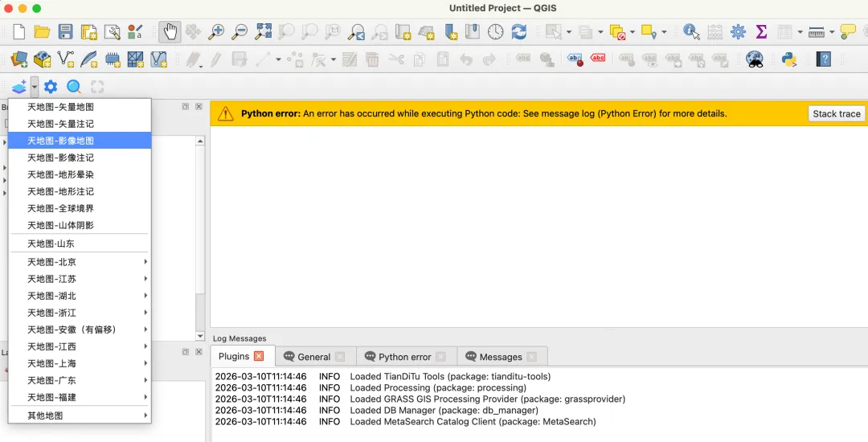
Task: Switch to the Messages log tab
Action: pos(501,357)
